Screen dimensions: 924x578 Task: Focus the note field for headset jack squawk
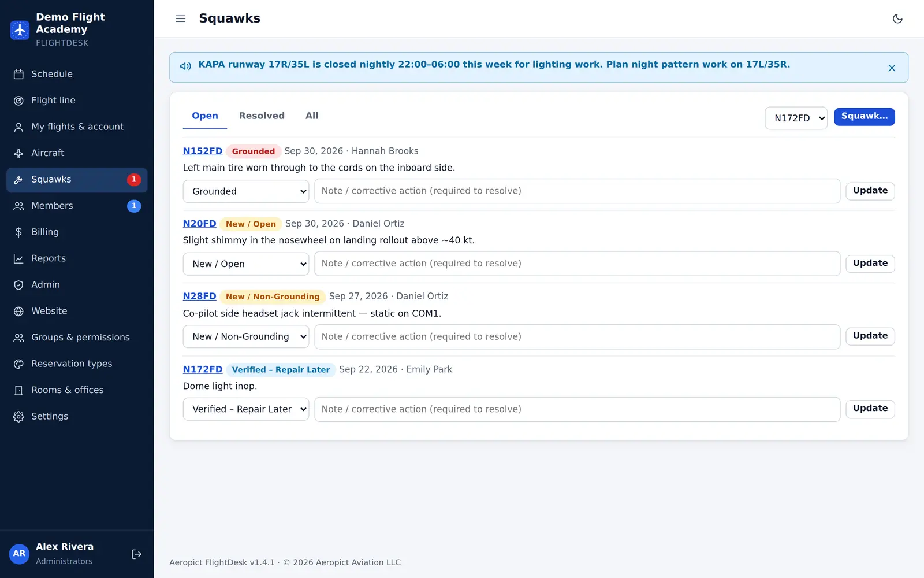[x=577, y=336]
